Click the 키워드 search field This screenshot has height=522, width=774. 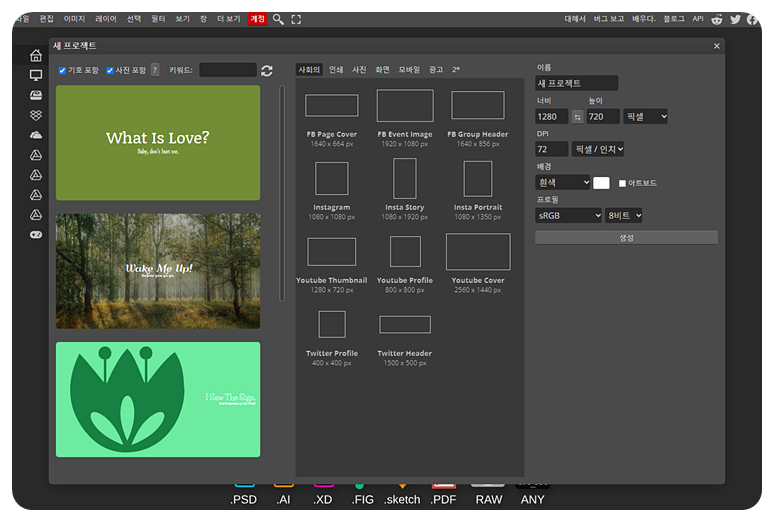(228, 70)
